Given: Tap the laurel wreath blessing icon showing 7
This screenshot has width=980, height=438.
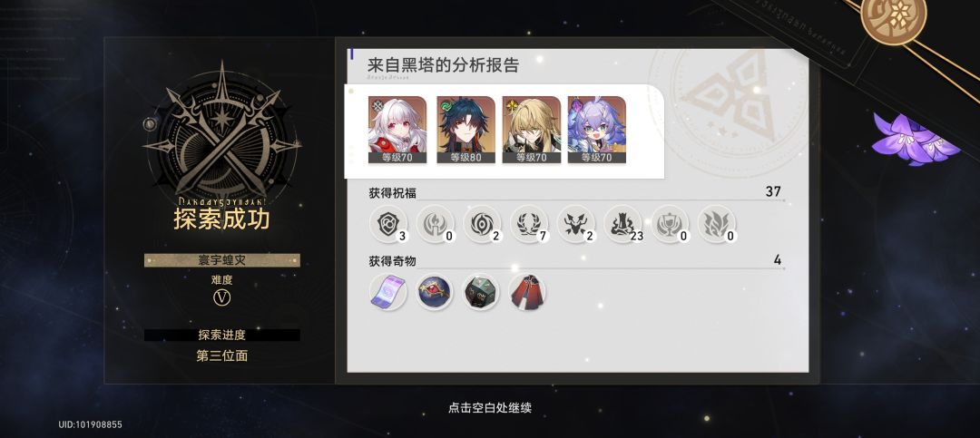Looking at the screenshot, I should (x=529, y=224).
